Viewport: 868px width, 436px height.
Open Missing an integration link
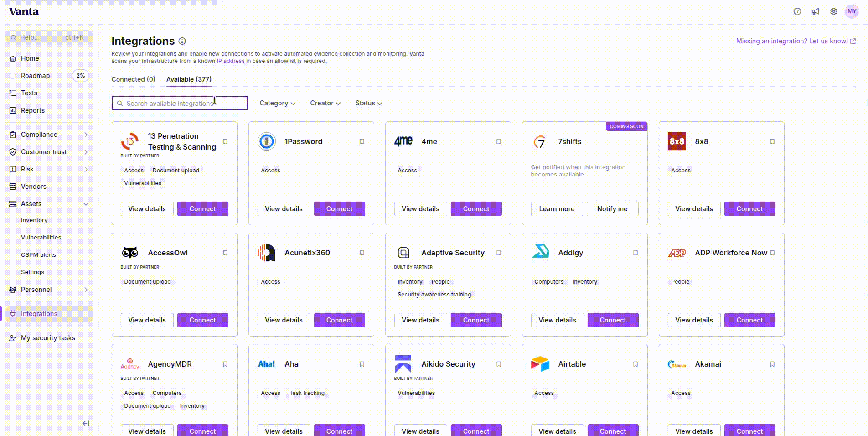pos(796,41)
